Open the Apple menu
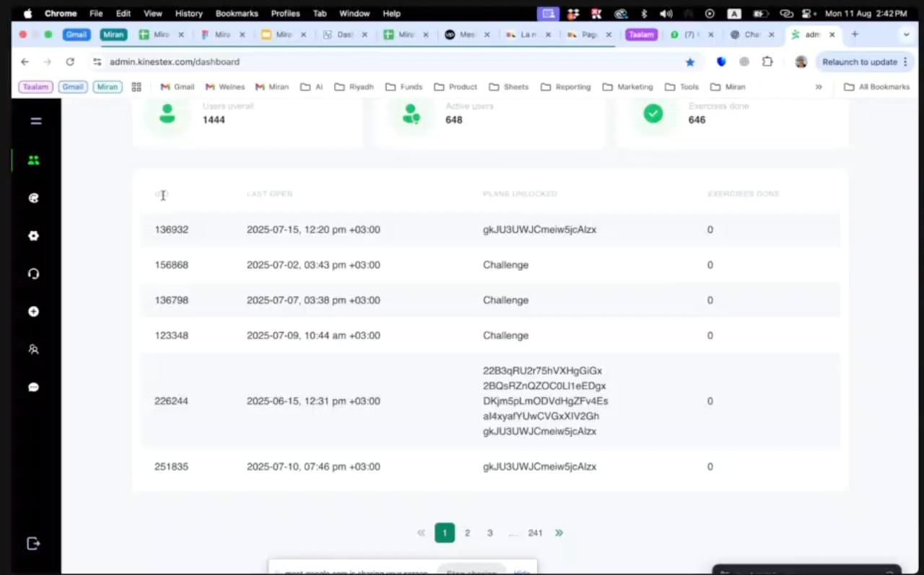924x575 pixels. (27, 14)
